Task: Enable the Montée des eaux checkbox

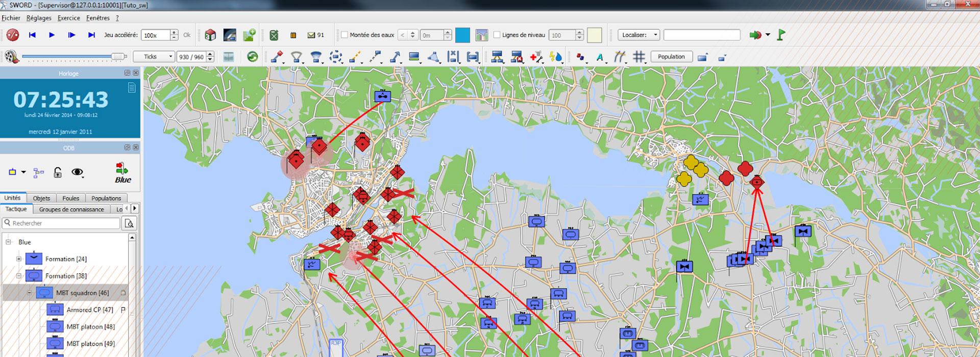Action: (x=345, y=35)
